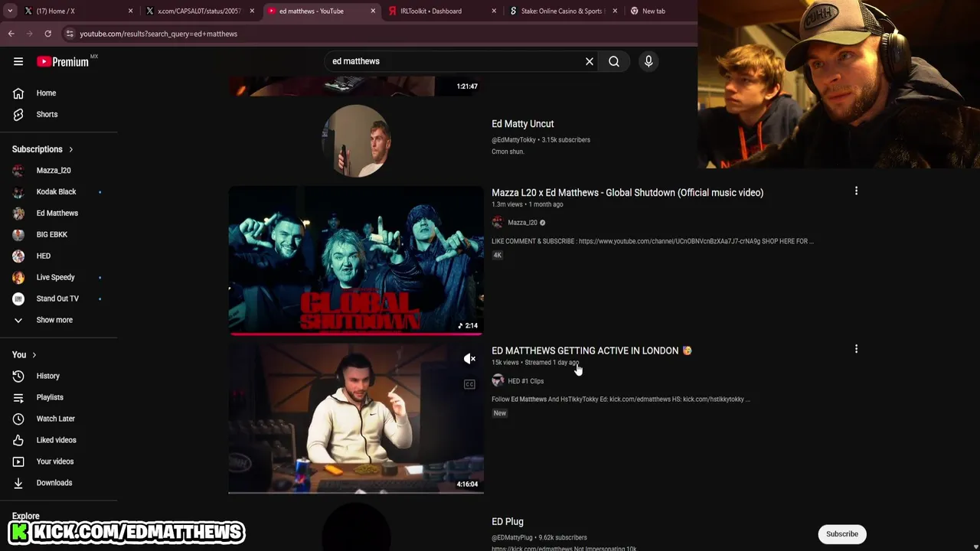Screen dimensions: 980x551
Task: Open site information icon in address bar
Action: 69,34
